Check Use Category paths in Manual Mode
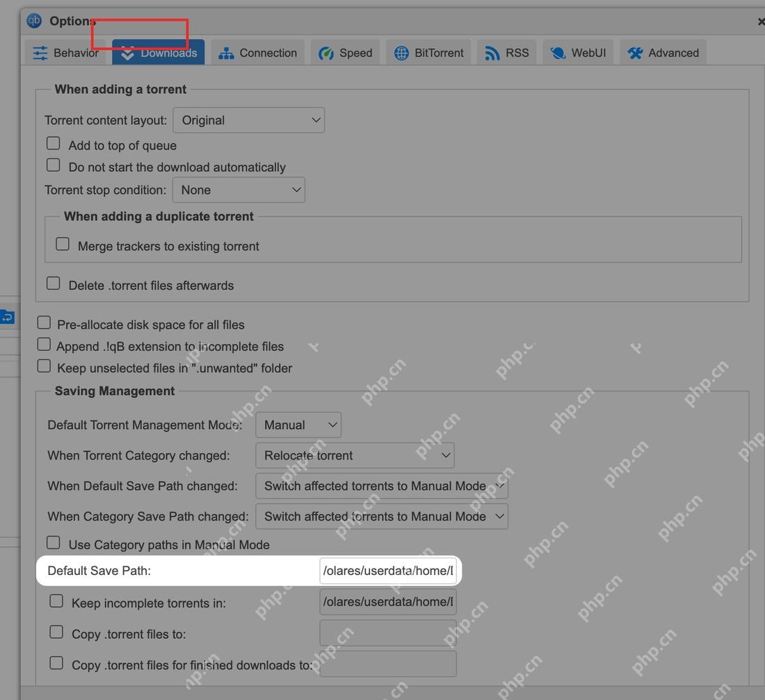The image size is (765, 700). coord(53,542)
